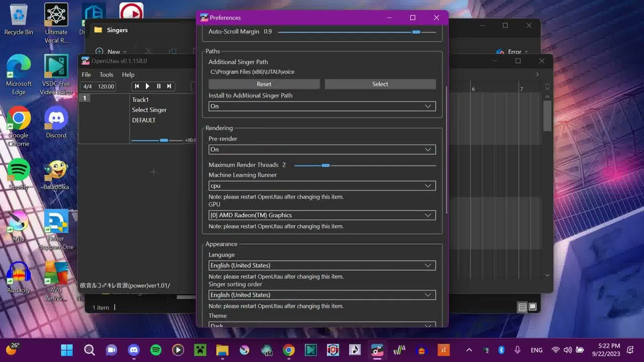644x362 pixels.
Task: Click the ENG language indicator
Action: pos(536,350)
